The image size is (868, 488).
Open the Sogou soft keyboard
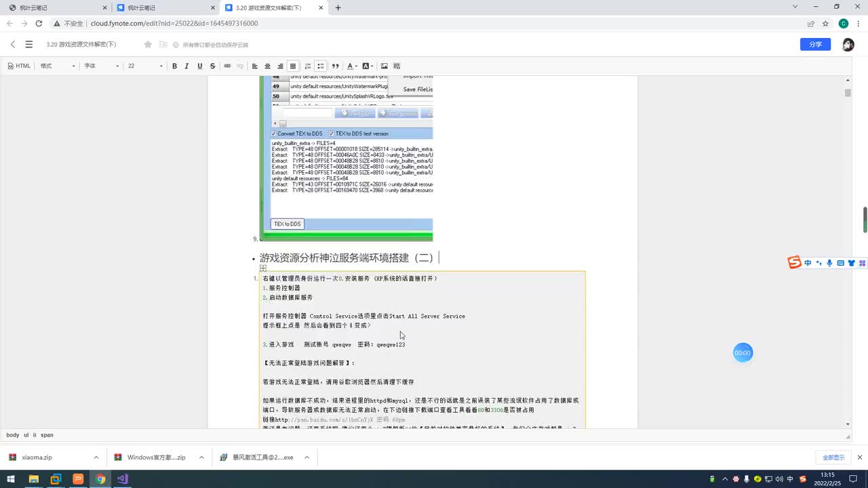coord(841,263)
